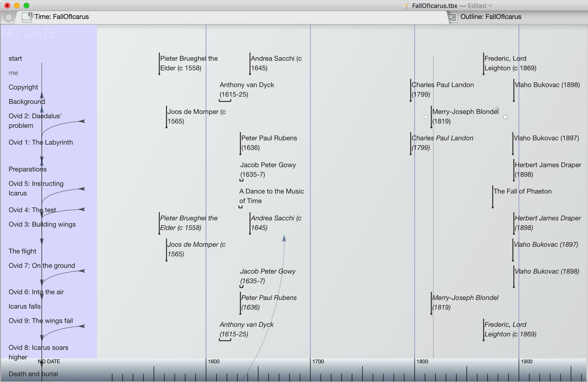
Task: Switch to the Outline: FallOfIcarus tab
Action: [x=490, y=17]
